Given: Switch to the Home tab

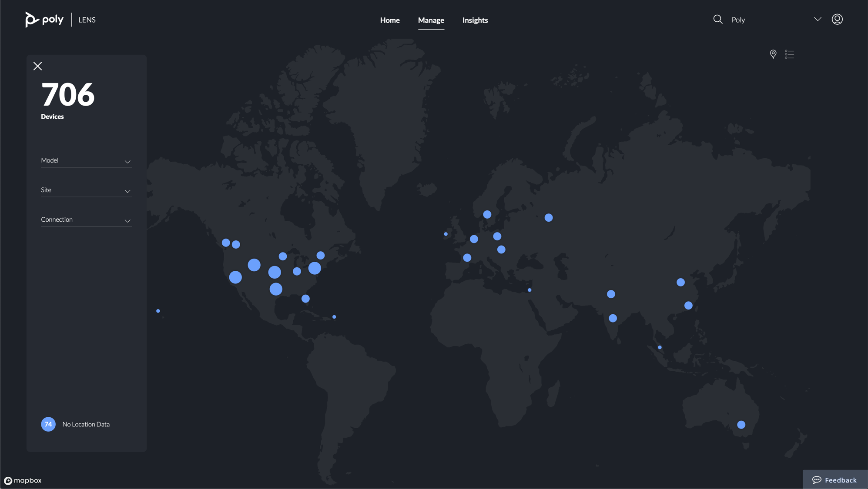Looking at the screenshot, I should pyautogui.click(x=390, y=20).
